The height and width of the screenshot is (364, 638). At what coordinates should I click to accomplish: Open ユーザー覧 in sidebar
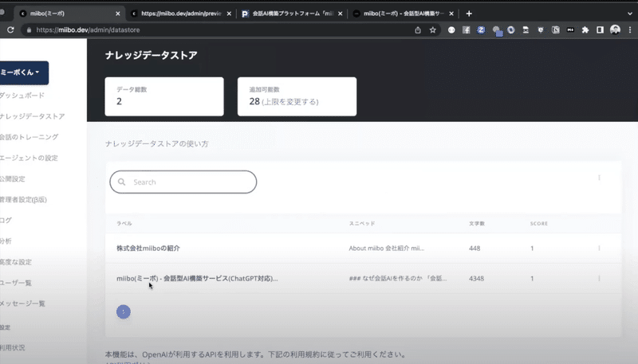click(x=15, y=283)
